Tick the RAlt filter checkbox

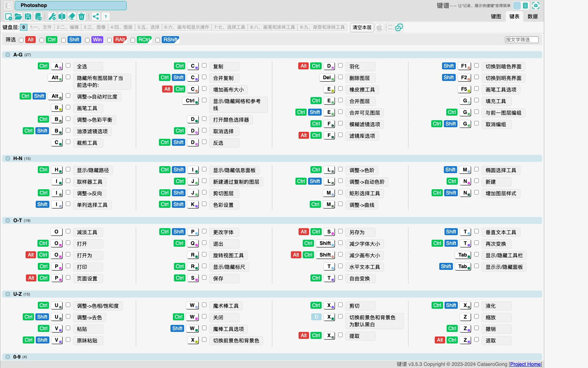(x=109, y=40)
